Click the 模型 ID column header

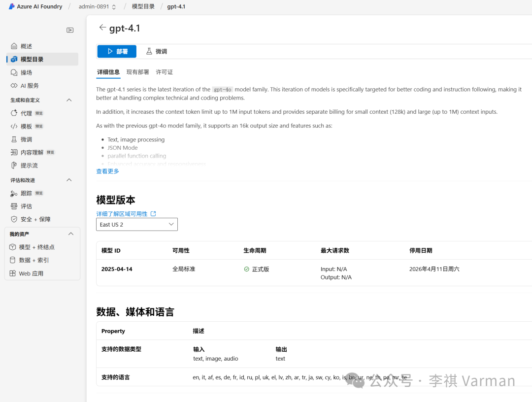pos(111,251)
